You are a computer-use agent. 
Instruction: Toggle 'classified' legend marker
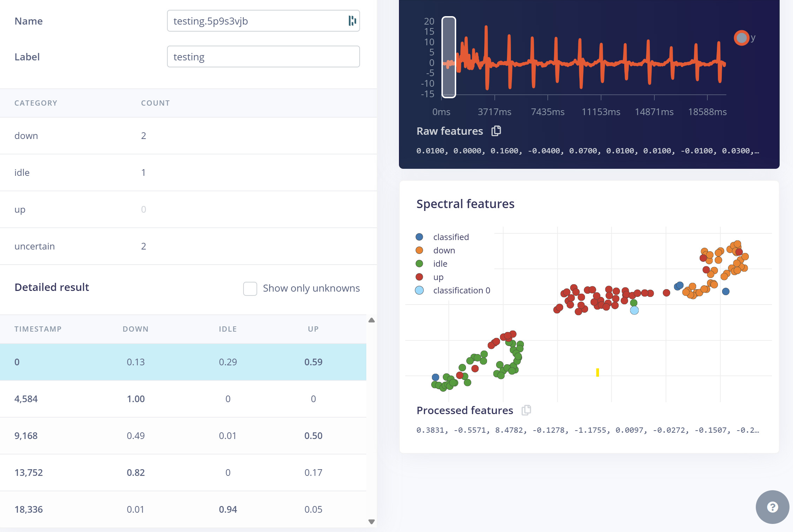(x=419, y=237)
